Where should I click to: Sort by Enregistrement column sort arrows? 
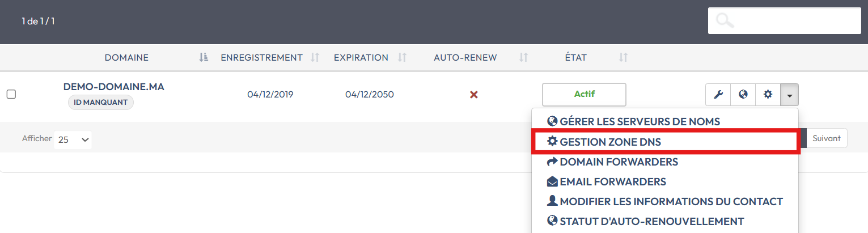point(315,57)
